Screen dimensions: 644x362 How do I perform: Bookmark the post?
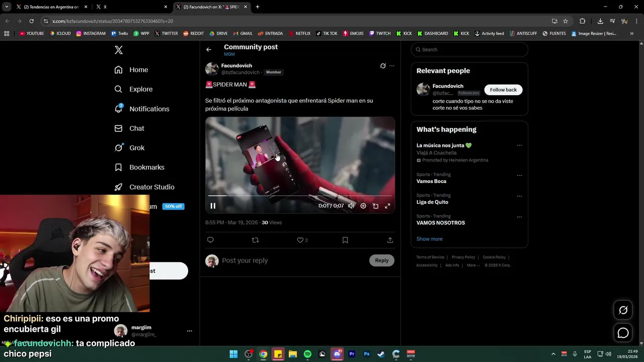(x=345, y=240)
